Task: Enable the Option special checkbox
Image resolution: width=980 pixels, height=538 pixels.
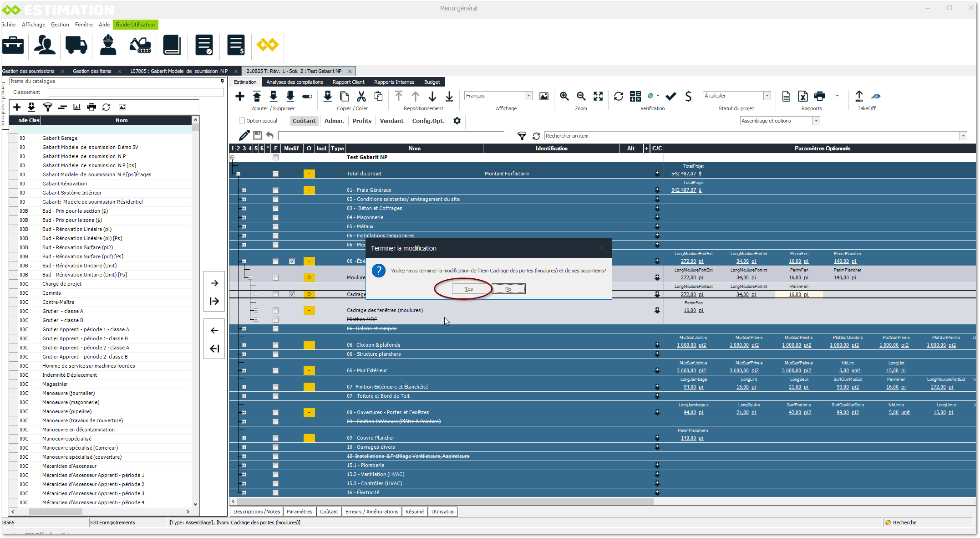Action: (242, 121)
